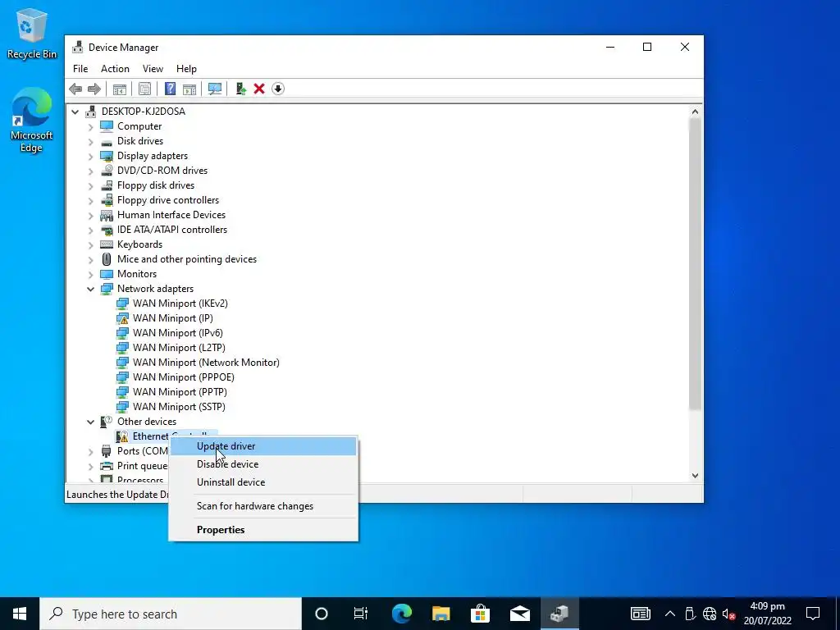Collapse the Other devices category
This screenshot has width=840, height=630.
pyautogui.click(x=90, y=422)
